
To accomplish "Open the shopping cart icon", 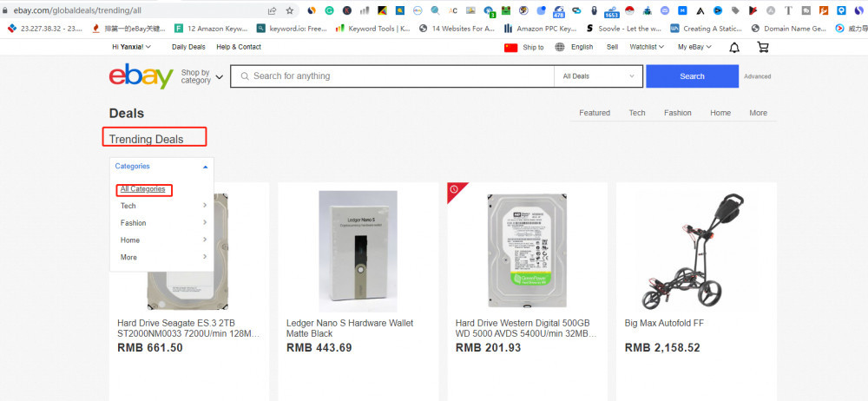I will (x=763, y=47).
